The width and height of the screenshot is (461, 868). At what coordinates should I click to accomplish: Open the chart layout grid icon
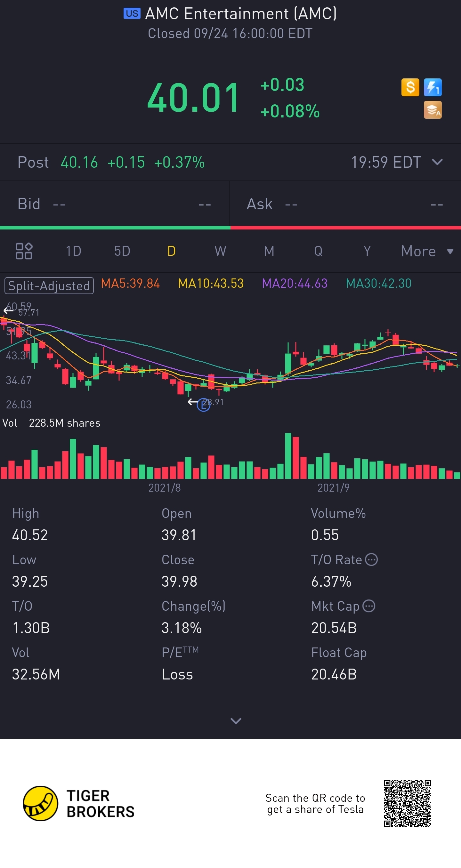pos(24,251)
